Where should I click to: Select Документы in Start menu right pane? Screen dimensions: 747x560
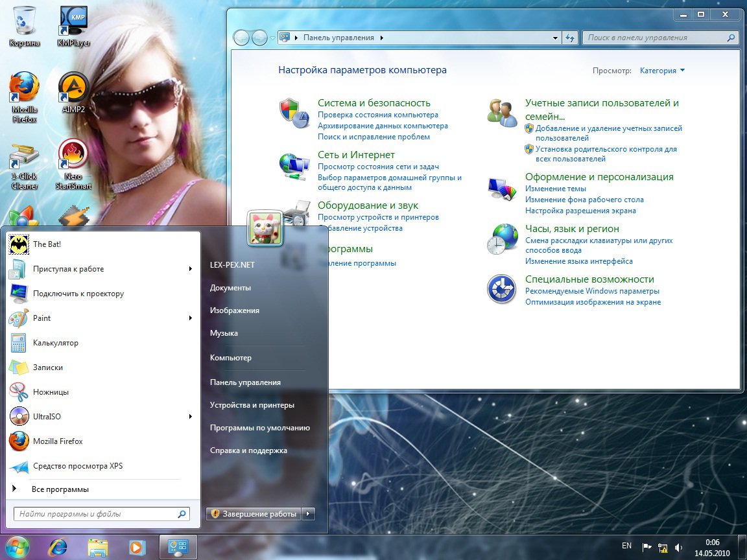pos(230,288)
